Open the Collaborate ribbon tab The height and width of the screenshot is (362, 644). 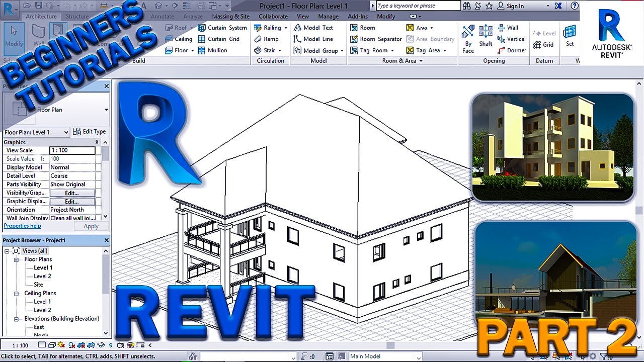[273, 17]
